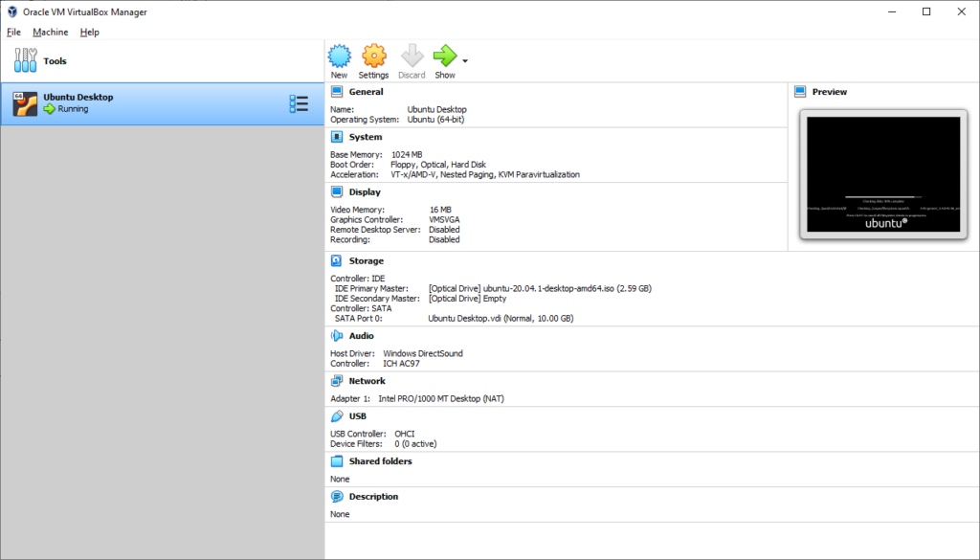Open the dropdown arrow beside Show
The image size is (980, 560).
pos(465,60)
